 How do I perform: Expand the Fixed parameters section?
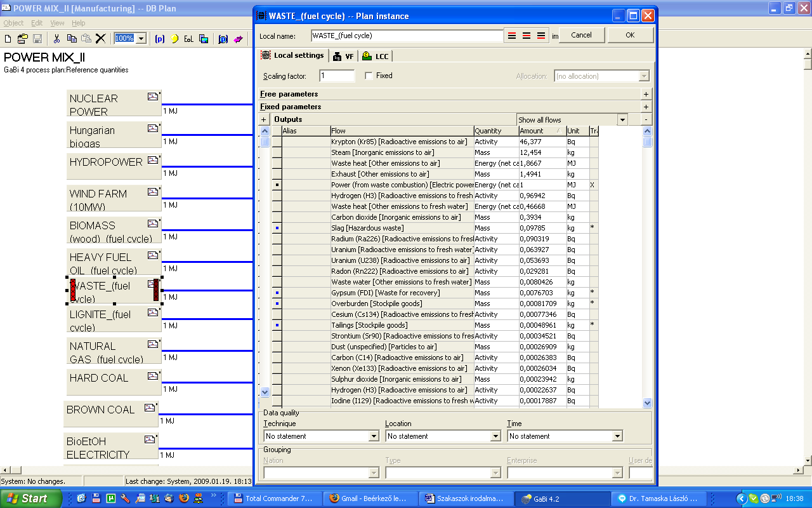[646, 107]
